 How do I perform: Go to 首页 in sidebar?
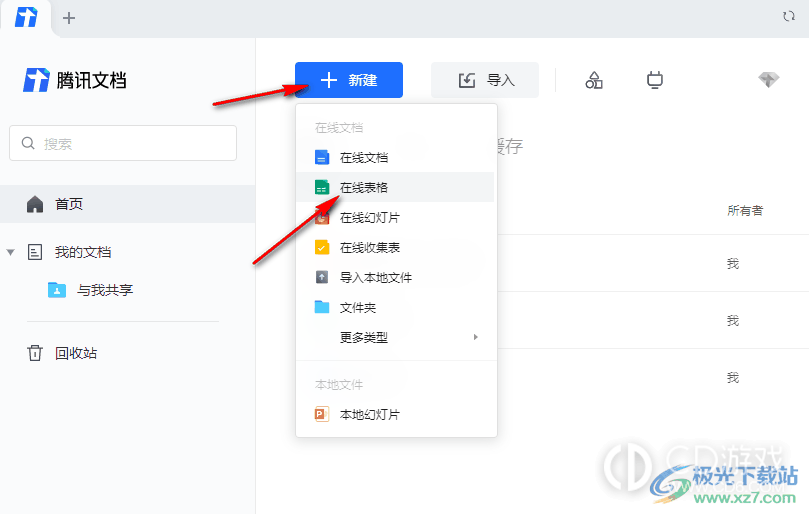pos(127,204)
